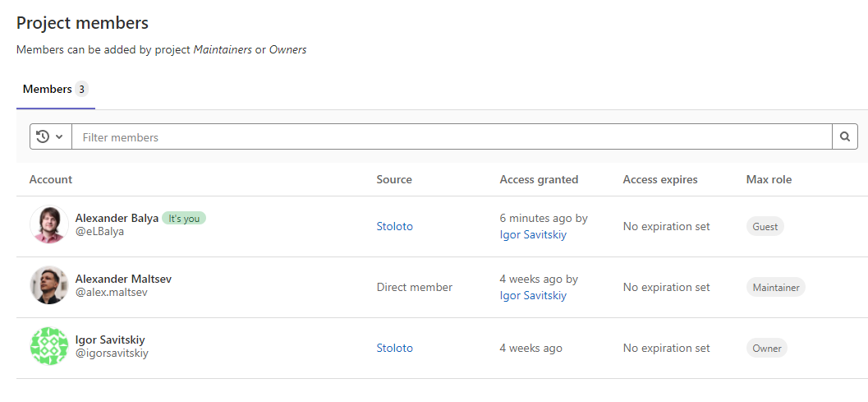Open the recent searches history dropdown
Viewport: 868px width, 402px height.
click(x=50, y=136)
